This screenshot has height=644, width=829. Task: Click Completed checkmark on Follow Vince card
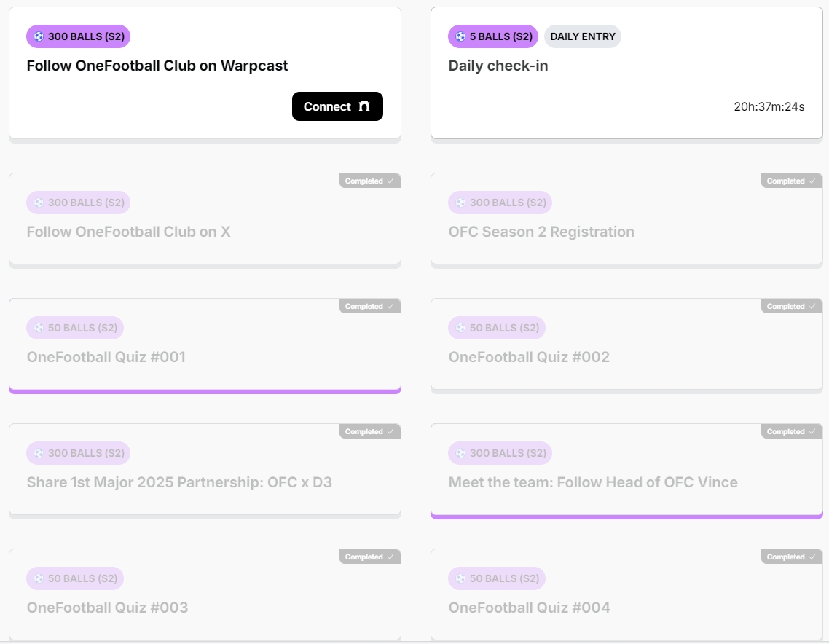coord(813,431)
